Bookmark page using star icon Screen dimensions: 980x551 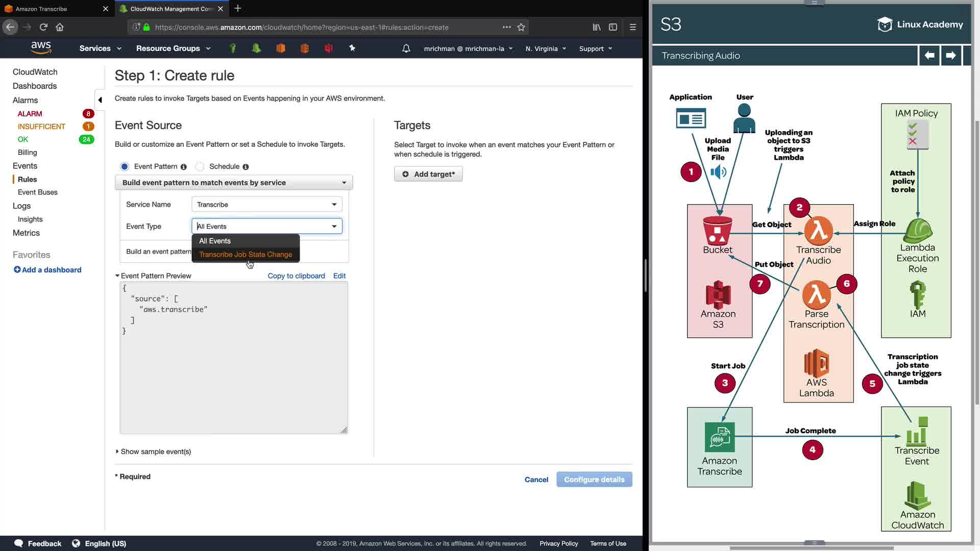[521, 28]
